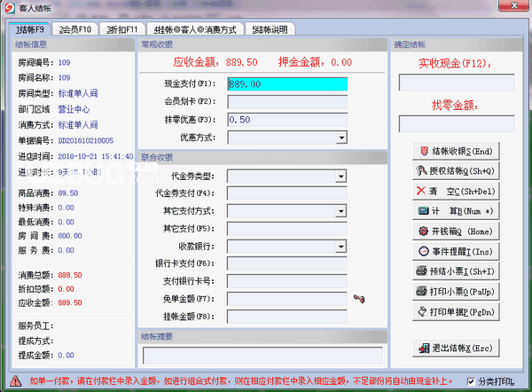Image resolution: width=532 pixels, height=392 pixels.
Task: Click the 授权结帐Q(Sh+Q) button
Action: coord(456,171)
